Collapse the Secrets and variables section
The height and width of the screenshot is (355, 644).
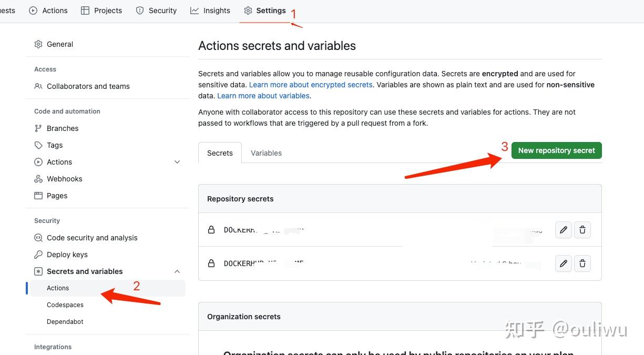tap(177, 271)
